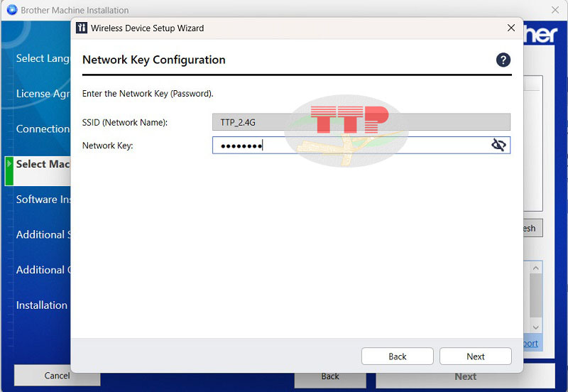Select the Software Install step in sidebar

(43, 200)
